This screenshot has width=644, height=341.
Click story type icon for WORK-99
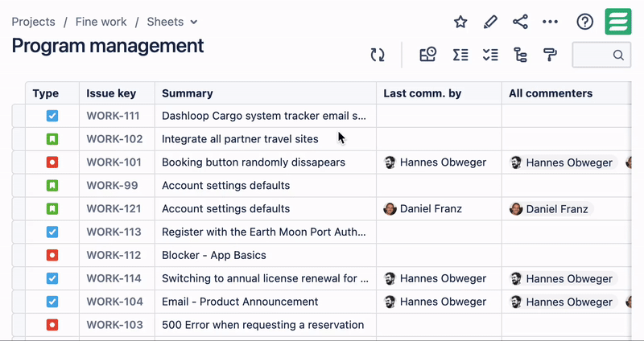tap(52, 186)
